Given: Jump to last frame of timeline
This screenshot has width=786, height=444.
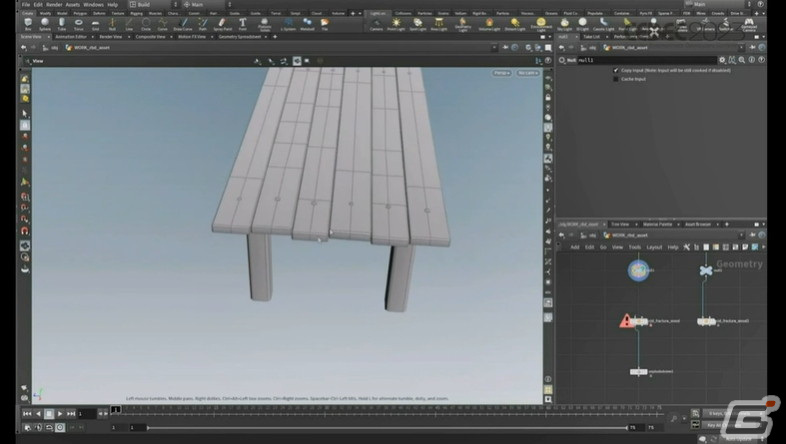Looking at the screenshot, I should [x=71, y=413].
